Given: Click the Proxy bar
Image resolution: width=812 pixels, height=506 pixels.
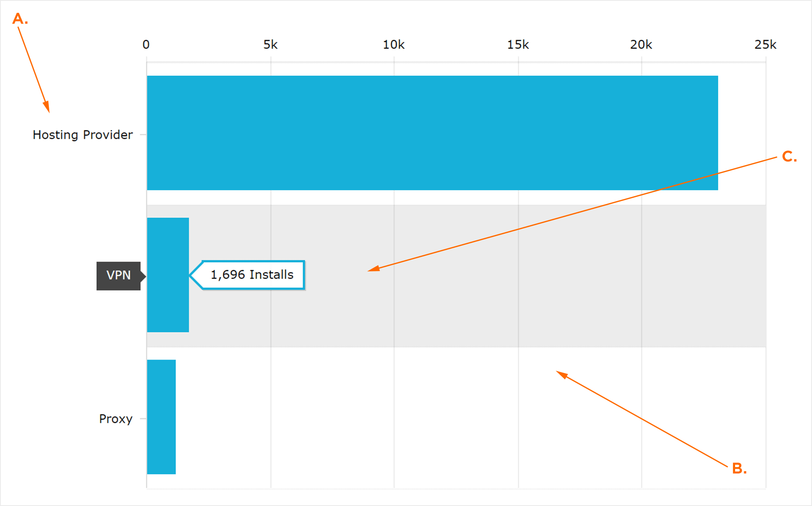Looking at the screenshot, I should coord(161,417).
